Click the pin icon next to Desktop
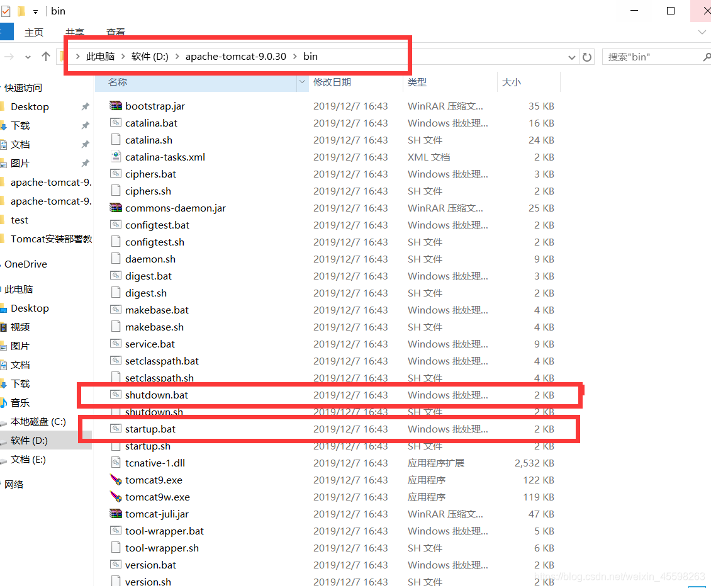The height and width of the screenshot is (588, 711). [85, 106]
